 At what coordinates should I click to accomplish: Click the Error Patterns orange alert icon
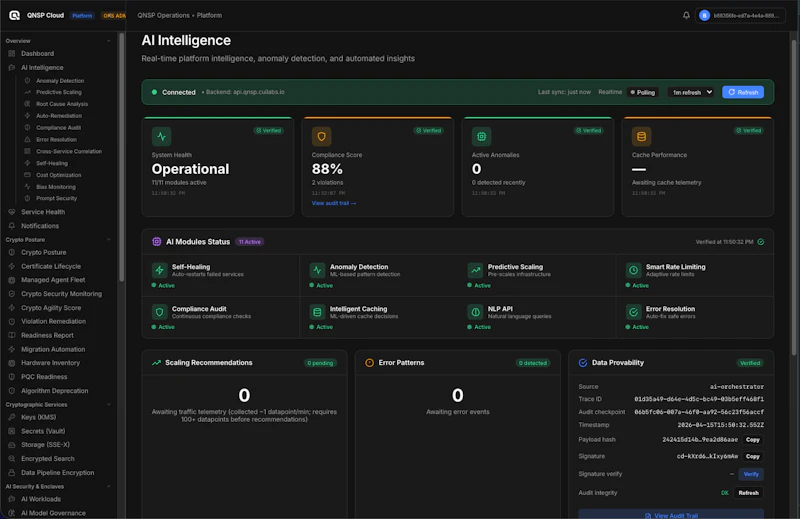coord(369,363)
